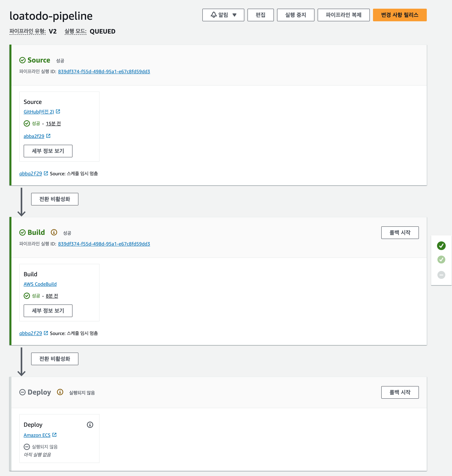Disable transition between Build and Deploy
Screen dimensions: 452x476
pyautogui.click(x=55, y=359)
